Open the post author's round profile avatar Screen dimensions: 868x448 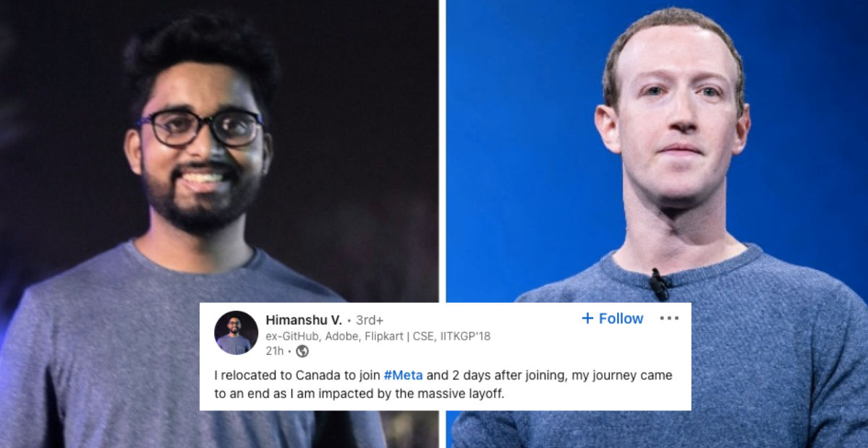[236, 333]
